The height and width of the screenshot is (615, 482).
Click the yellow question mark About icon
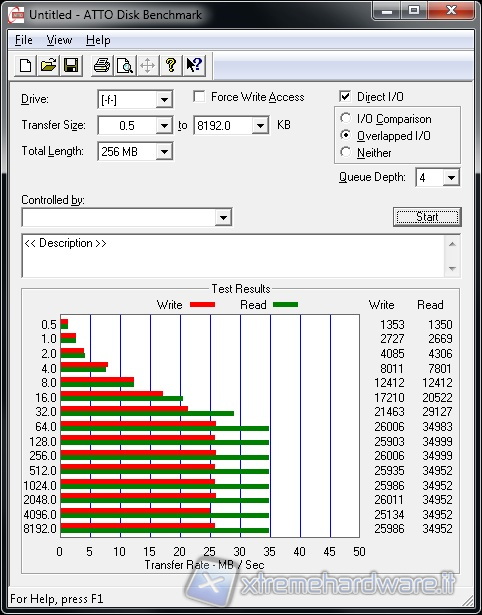tap(171, 65)
